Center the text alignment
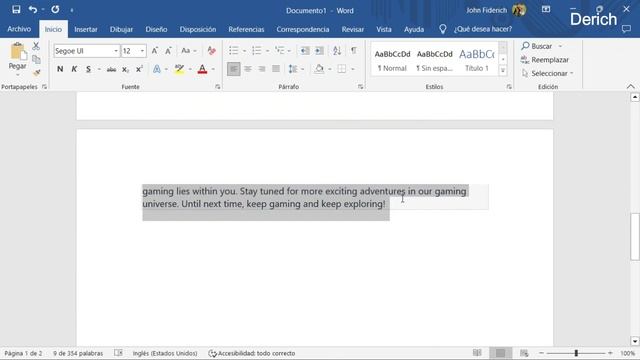 (248, 69)
